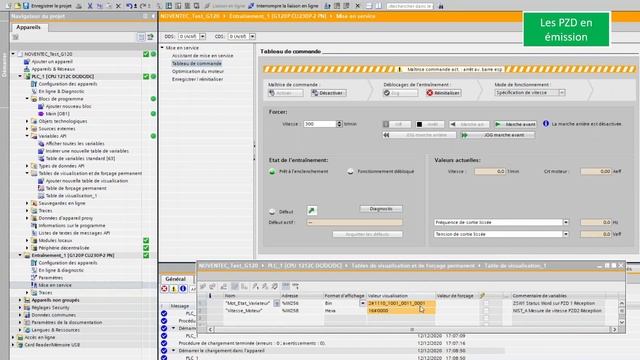Open Tension de sortie lissée dropdown
The image size is (640, 360).
click(566, 234)
